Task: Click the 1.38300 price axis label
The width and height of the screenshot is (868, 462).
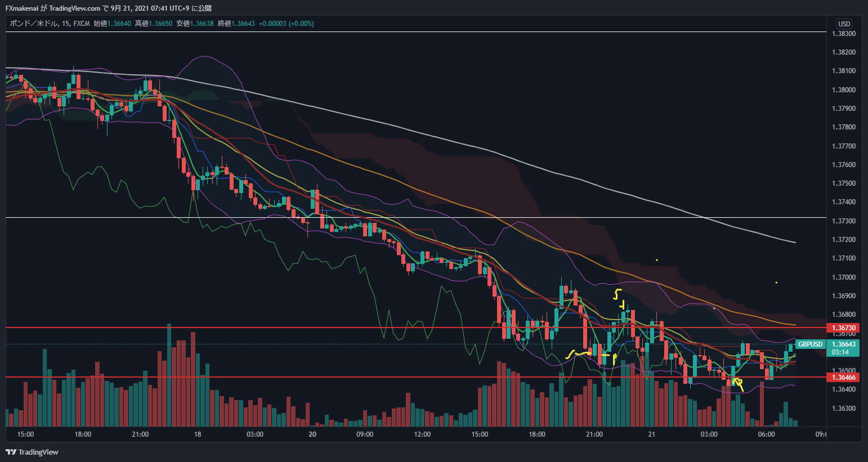Action: (843, 34)
